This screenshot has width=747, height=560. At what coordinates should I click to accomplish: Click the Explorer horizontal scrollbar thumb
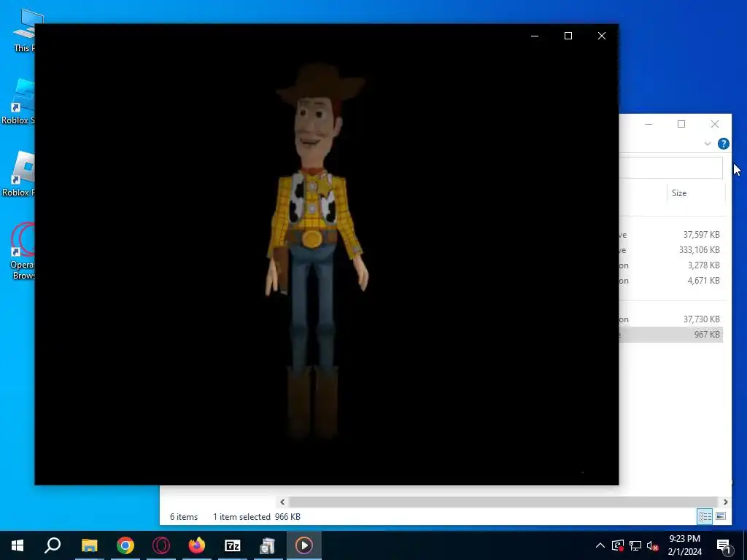coord(503,502)
